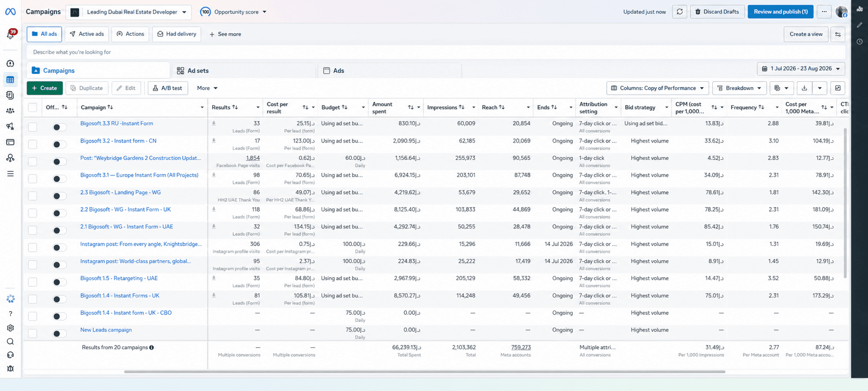Open notifications bell with 39 badge
This screenshot has width=868, height=391.
(x=10, y=34)
